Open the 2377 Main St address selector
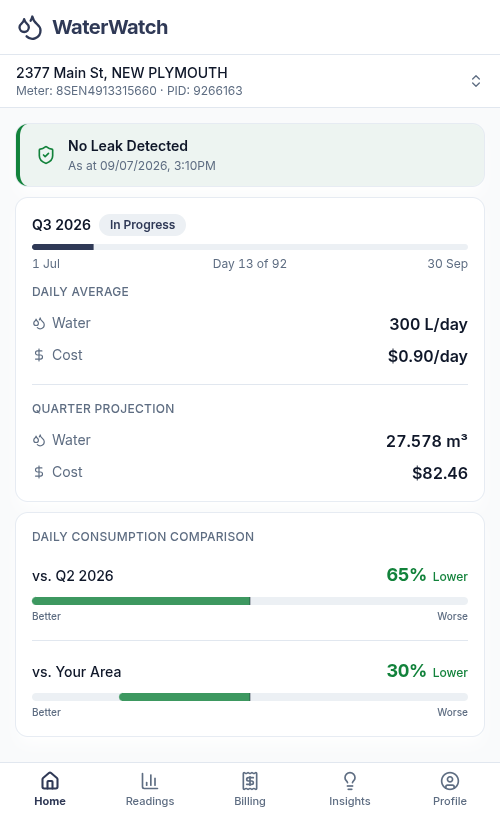500x817 pixels. pos(250,81)
